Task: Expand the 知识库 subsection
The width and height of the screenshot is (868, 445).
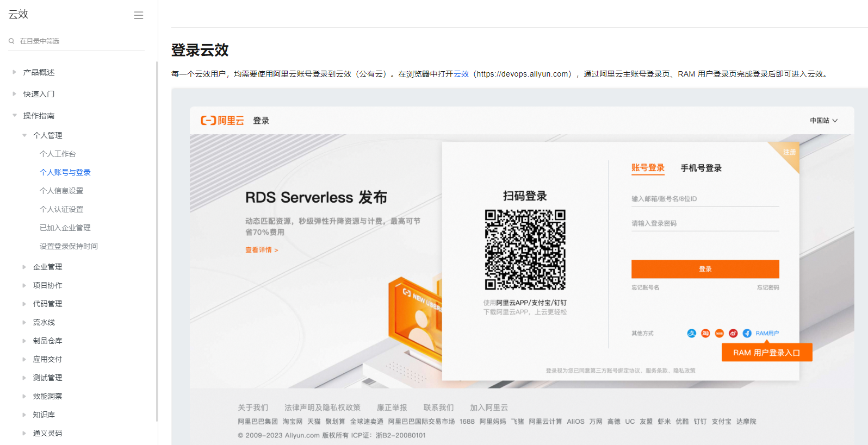Action: 24,415
